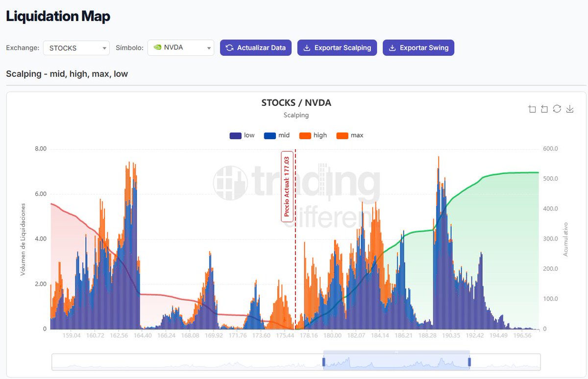Click x-axis label 178.16
Screen dimensions: 588x379
[x=309, y=335]
